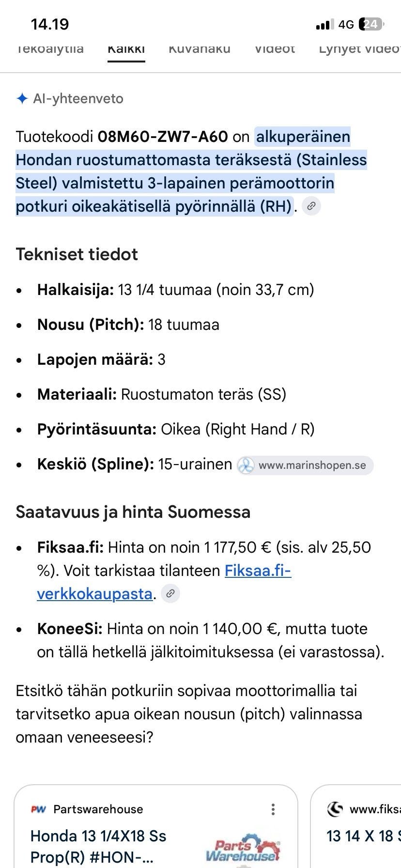Screen dimensions: 401x868
Task: Switch to the Kaikki tab
Action: 126,49
